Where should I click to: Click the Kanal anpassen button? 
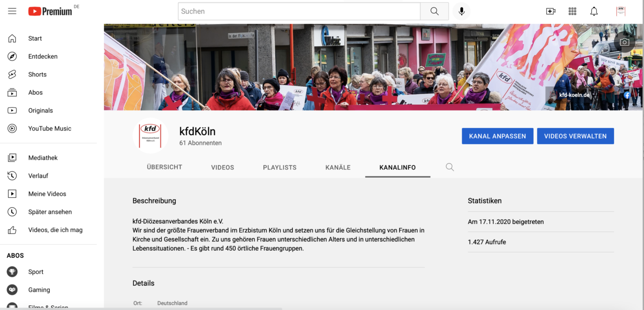[x=497, y=136]
